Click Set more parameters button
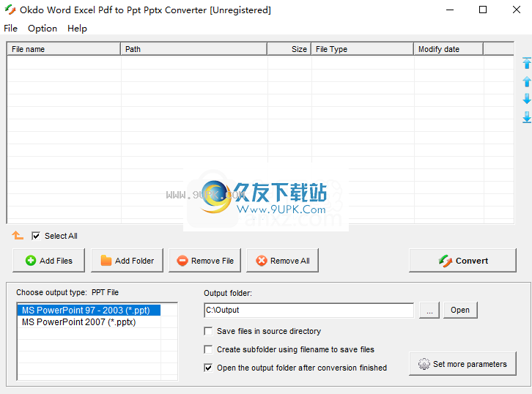This screenshot has width=532, height=394. pos(463,364)
